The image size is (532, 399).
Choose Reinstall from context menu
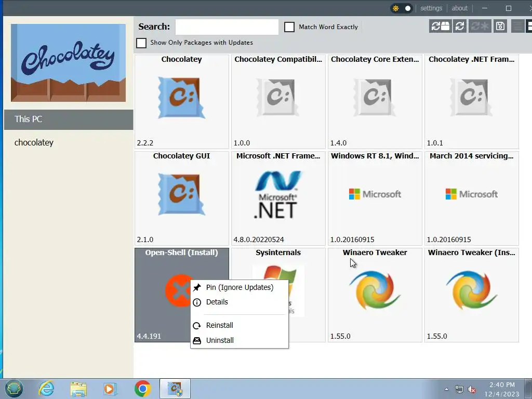[240, 325]
